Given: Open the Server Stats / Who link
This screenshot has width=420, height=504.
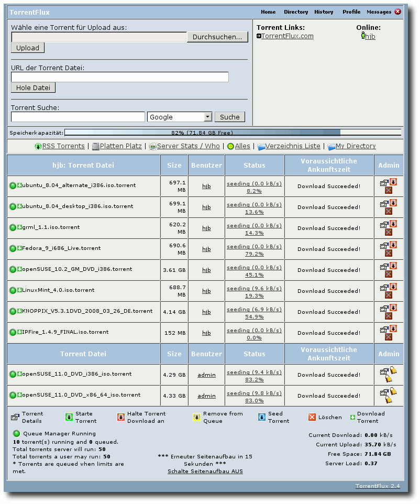Looking at the screenshot, I should tap(189, 146).
